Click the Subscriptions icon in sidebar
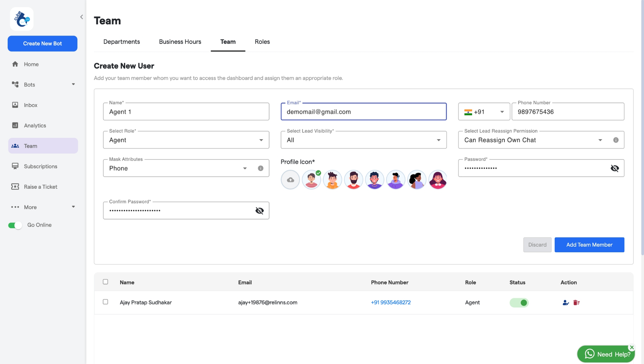The width and height of the screenshot is (644, 364). tap(15, 166)
